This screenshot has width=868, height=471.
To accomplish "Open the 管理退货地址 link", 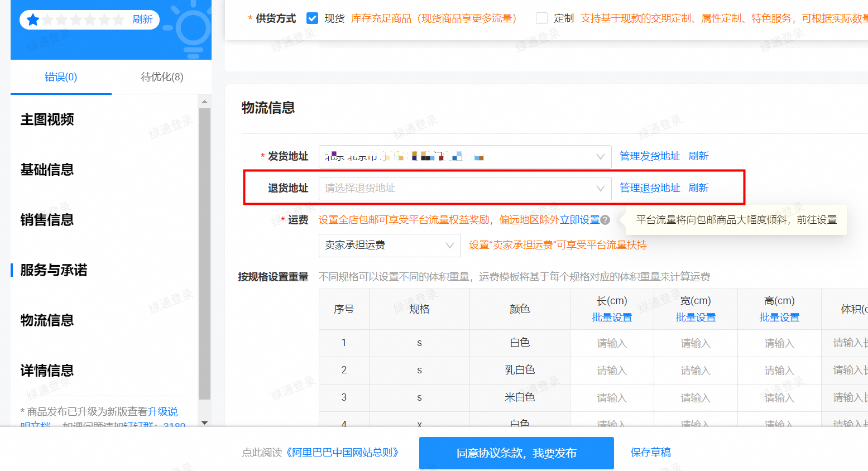I will tap(650, 188).
